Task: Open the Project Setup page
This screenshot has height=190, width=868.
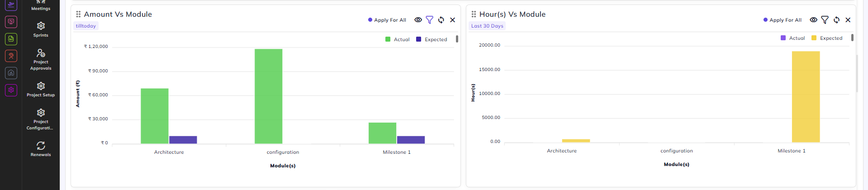Action: click(41, 90)
